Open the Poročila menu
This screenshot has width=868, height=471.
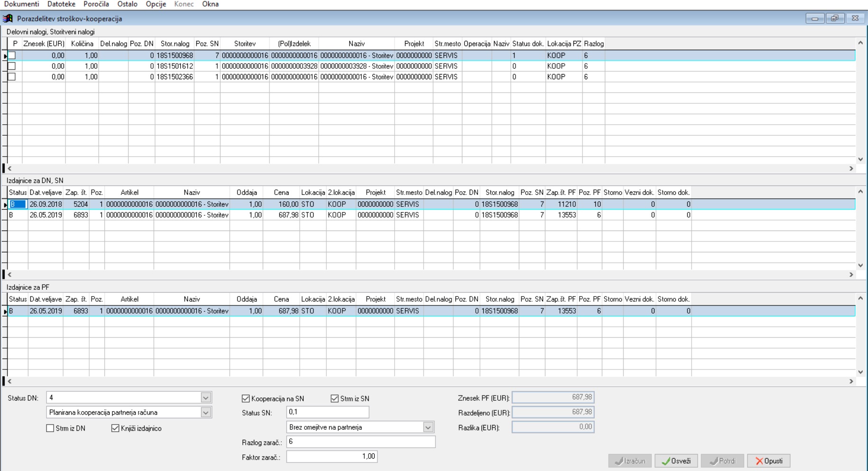[96, 4]
